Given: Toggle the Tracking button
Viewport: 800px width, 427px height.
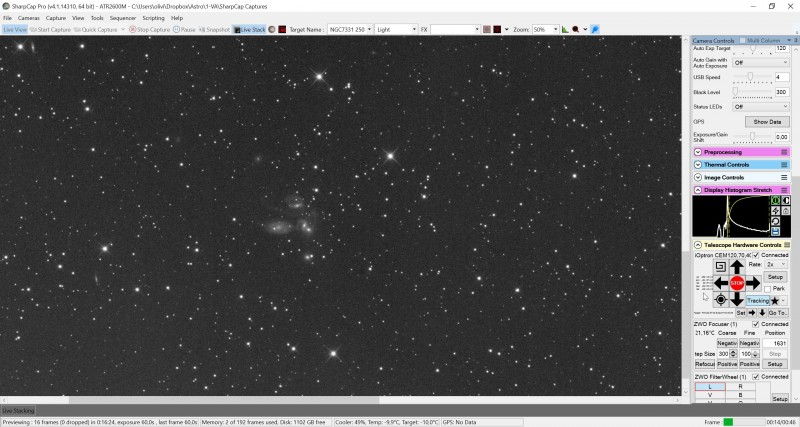Looking at the screenshot, I should (x=758, y=301).
